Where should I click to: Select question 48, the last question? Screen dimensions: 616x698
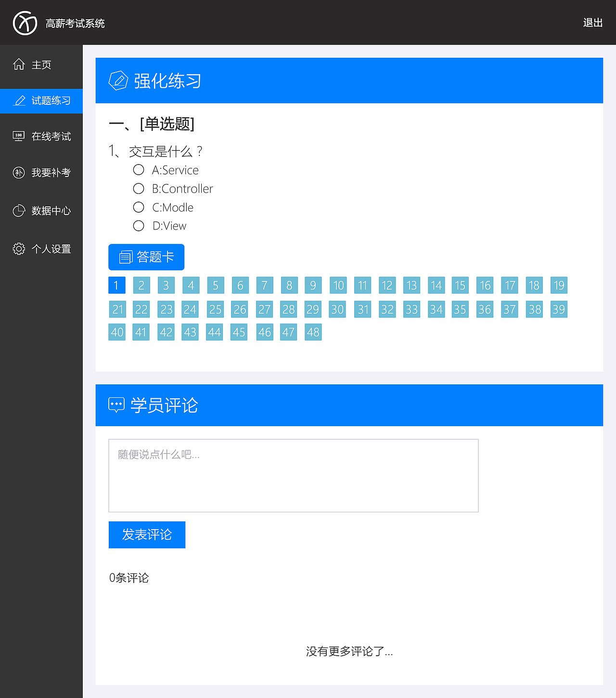point(313,331)
